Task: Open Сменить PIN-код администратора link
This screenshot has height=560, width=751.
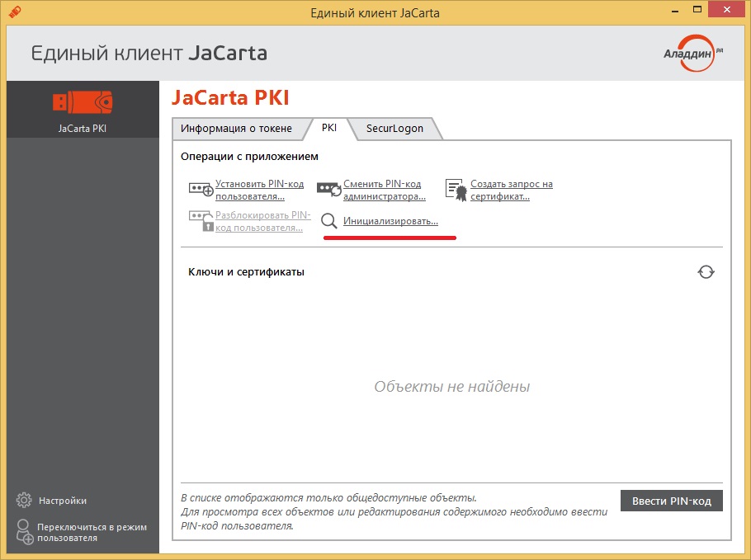Action: point(385,190)
